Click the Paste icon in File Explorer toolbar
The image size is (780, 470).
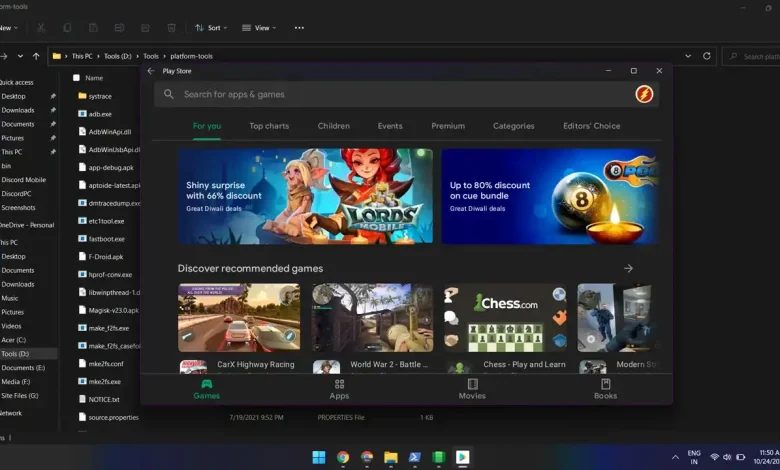[93, 28]
